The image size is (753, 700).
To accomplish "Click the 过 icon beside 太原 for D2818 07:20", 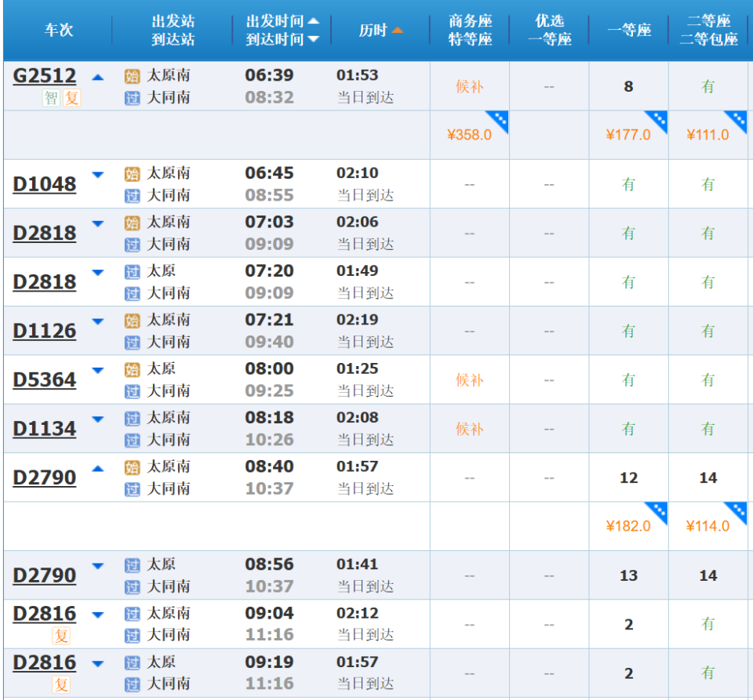I will [132, 272].
